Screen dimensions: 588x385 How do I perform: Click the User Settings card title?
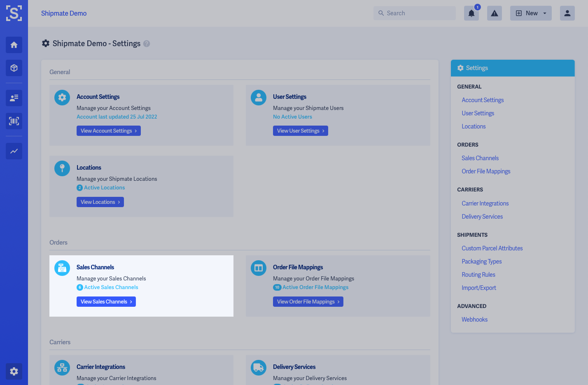coord(289,97)
